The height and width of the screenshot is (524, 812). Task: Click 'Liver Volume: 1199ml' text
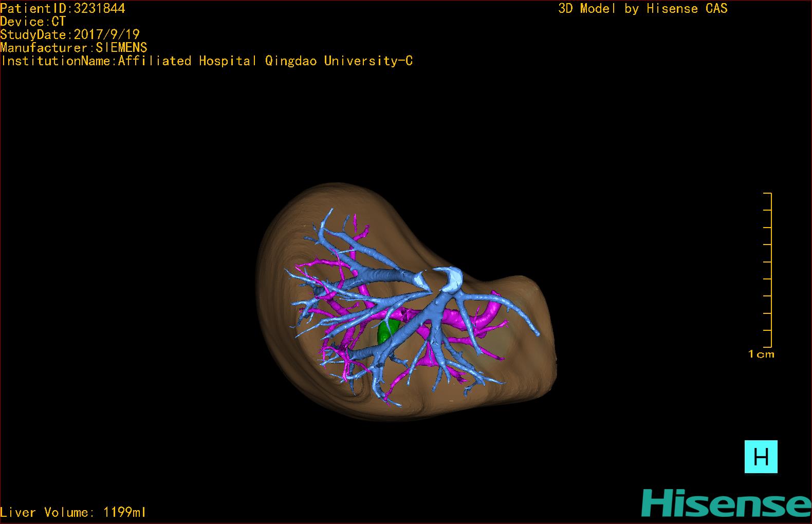73,512
